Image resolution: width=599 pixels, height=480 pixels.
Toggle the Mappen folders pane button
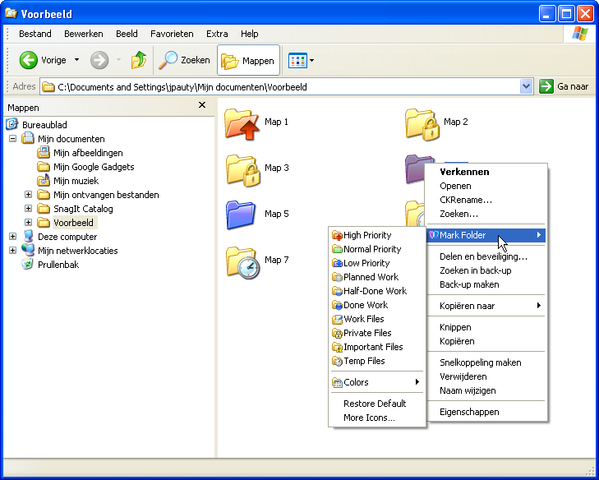click(x=248, y=60)
